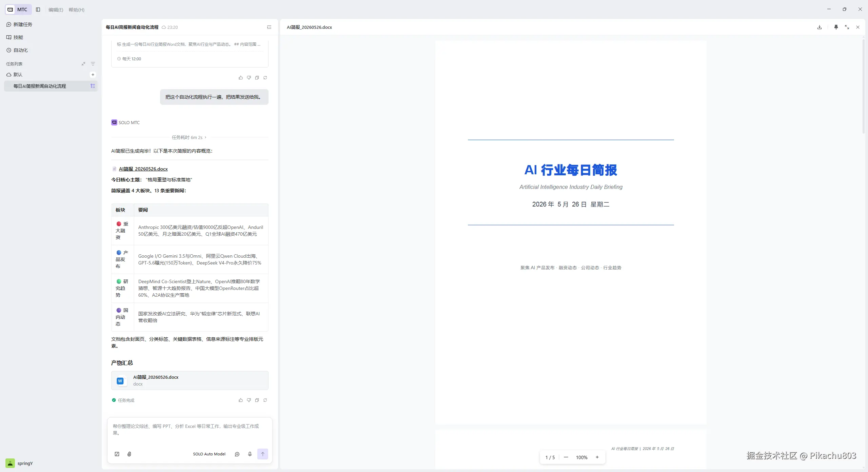
Task: Open the 帮助(H) menu
Action: pyautogui.click(x=76, y=10)
